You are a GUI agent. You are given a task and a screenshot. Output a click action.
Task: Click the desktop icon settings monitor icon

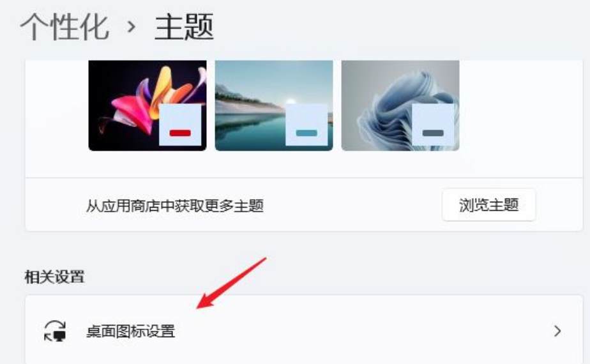click(56, 331)
